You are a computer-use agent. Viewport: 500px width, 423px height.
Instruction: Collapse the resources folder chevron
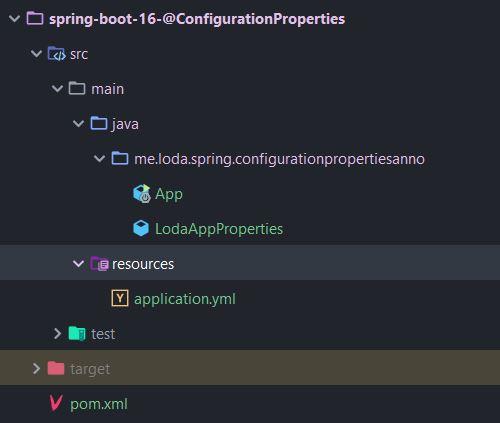pyautogui.click(x=78, y=264)
